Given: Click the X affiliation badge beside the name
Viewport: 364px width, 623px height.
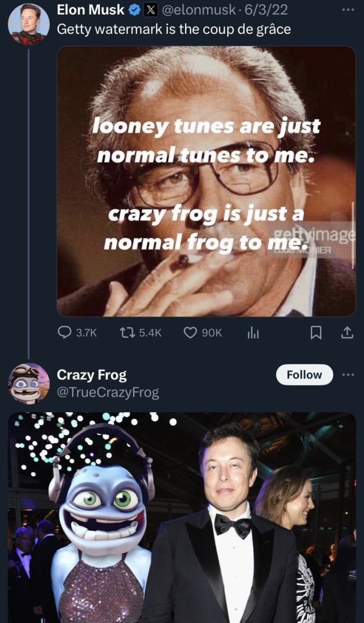Looking at the screenshot, I should 150,10.
